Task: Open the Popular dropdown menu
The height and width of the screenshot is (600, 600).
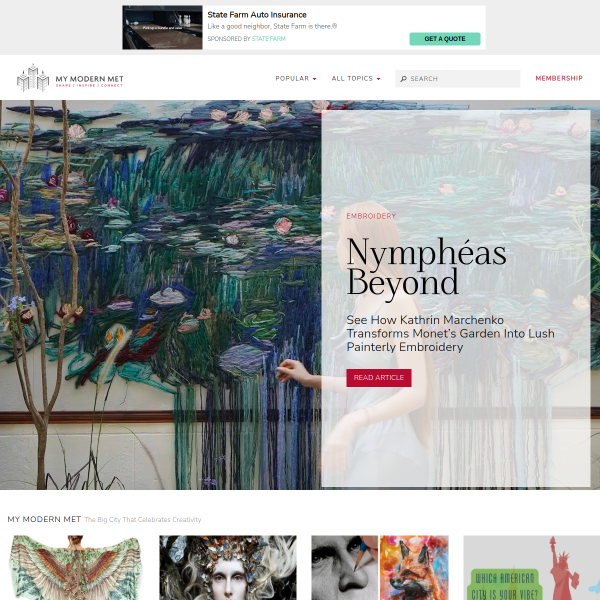Action: click(x=296, y=78)
